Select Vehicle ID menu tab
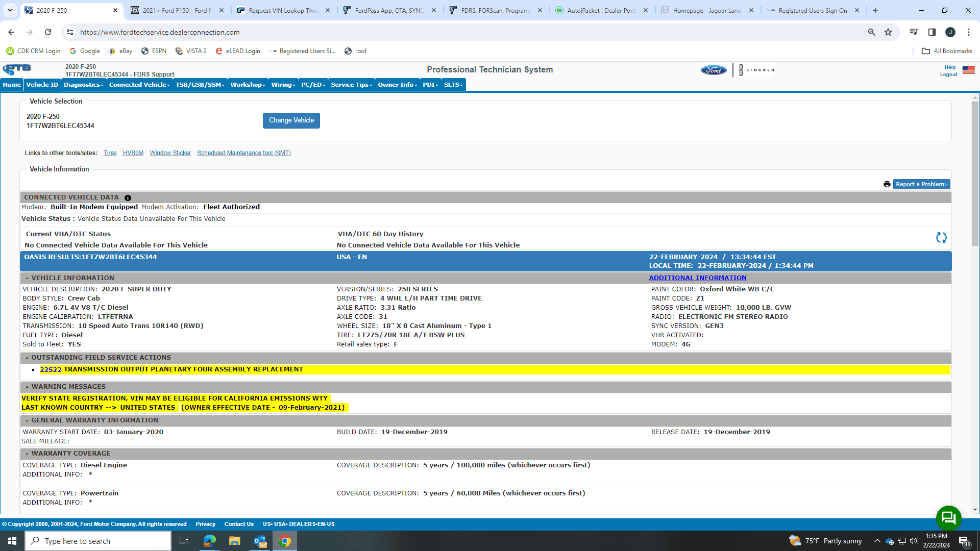The width and height of the screenshot is (980, 551). pos(42,85)
